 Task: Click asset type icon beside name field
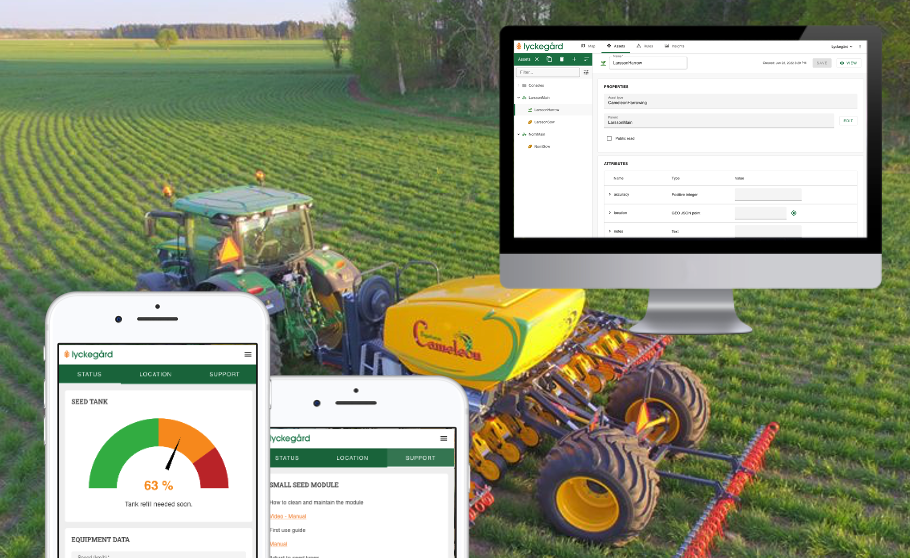[x=603, y=63]
